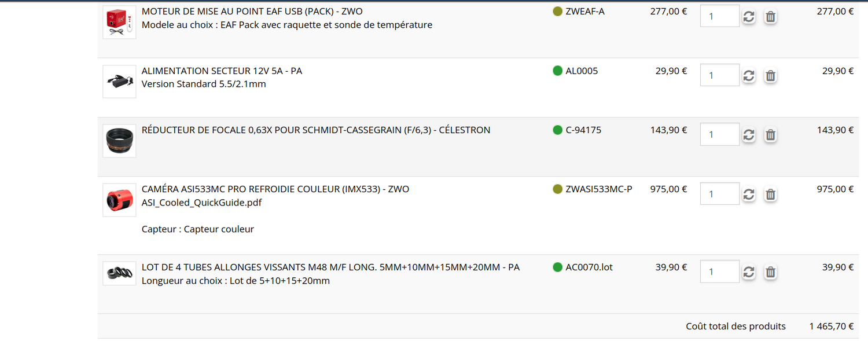This screenshot has height=341, width=868.
Task: Click quantity input for extension tubes lot
Action: click(719, 272)
